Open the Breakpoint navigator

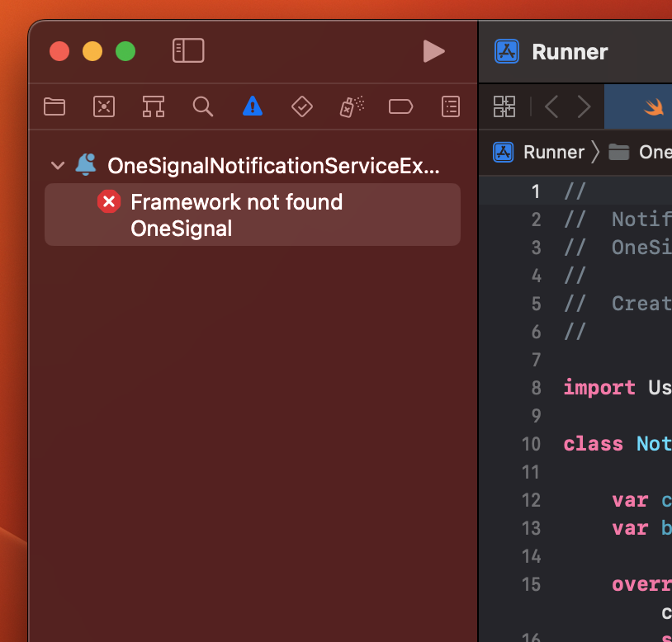400,106
